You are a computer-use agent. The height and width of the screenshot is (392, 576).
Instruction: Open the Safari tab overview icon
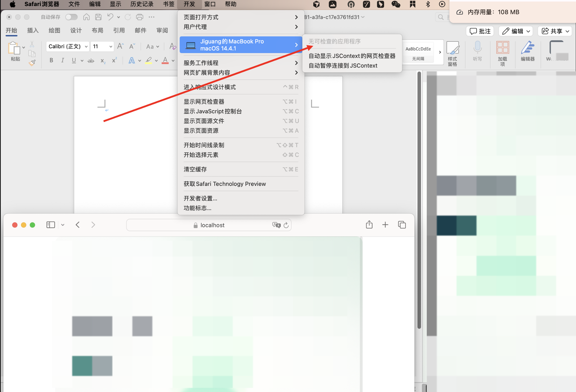402,225
